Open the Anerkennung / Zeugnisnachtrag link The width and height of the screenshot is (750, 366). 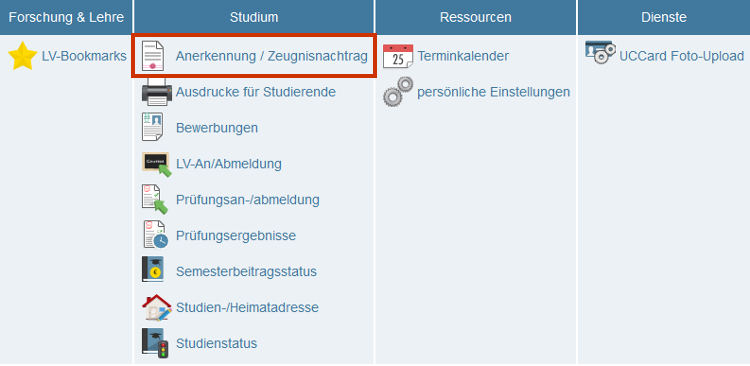(x=271, y=56)
